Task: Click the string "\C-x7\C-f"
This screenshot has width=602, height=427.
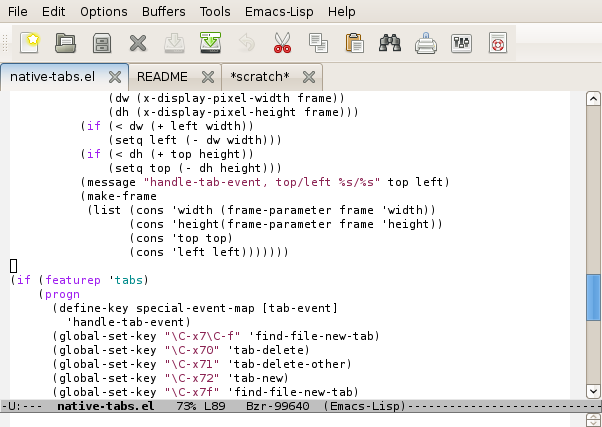Action: 203,336
